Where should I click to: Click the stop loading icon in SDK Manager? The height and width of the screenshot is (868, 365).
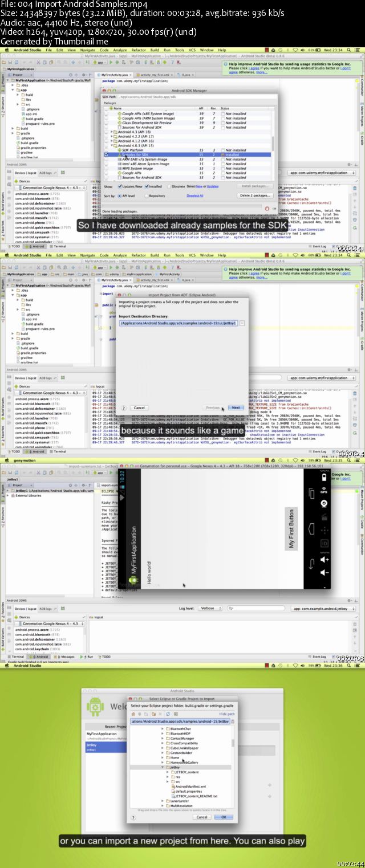(x=267, y=209)
